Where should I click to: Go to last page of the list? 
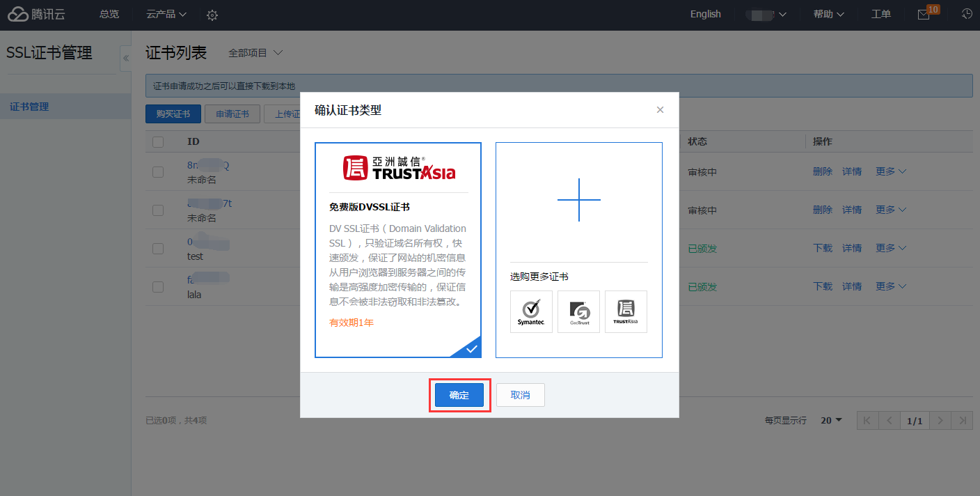[x=962, y=421]
